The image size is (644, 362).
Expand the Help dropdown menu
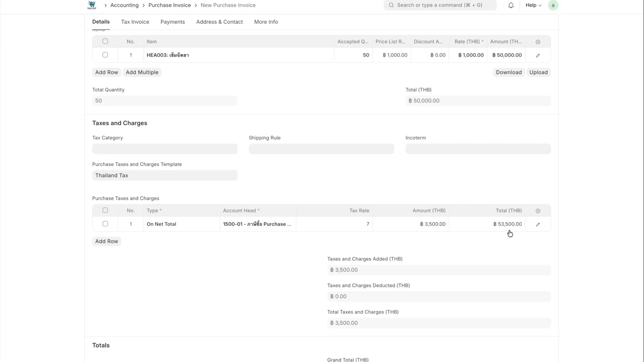[533, 5]
